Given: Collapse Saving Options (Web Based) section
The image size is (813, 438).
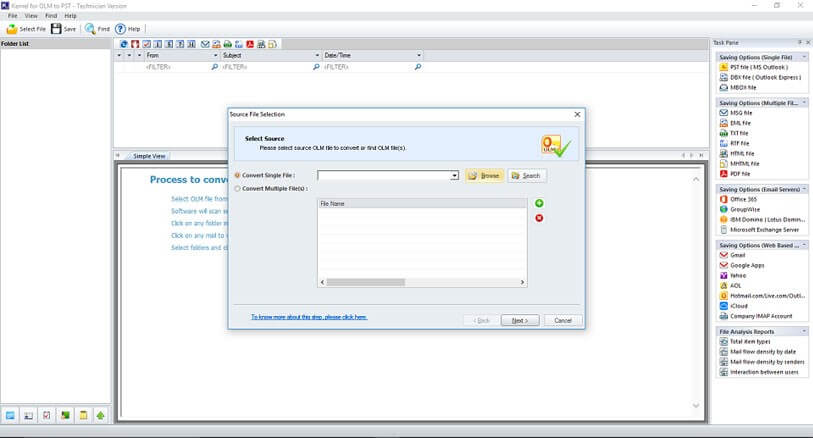Looking at the screenshot, I should 804,245.
